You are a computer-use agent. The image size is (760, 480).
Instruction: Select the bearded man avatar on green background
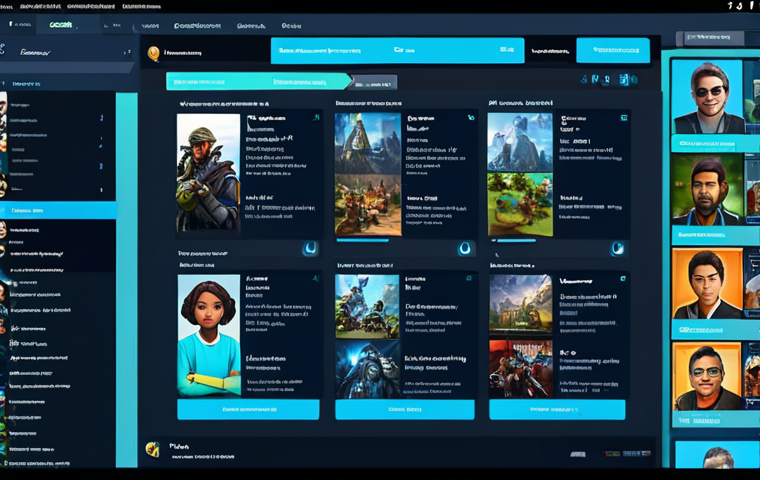707,189
